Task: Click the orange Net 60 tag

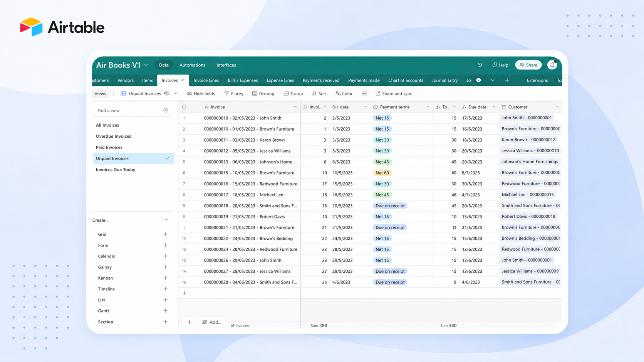Action: [x=382, y=173]
